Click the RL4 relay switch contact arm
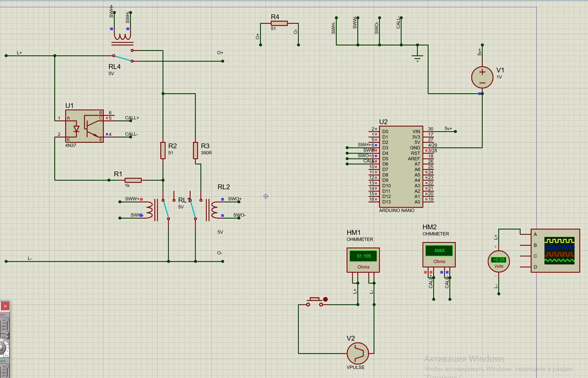 click(123, 58)
